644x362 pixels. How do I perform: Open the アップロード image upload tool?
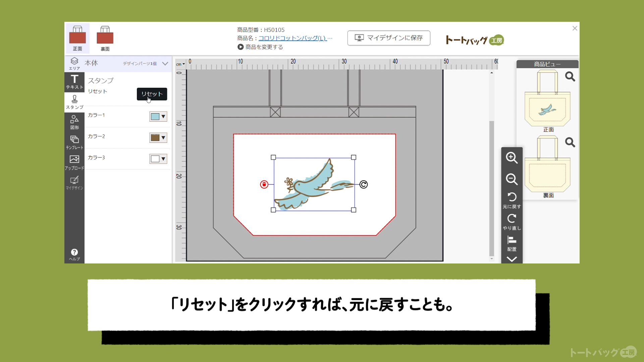(x=74, y=163)
